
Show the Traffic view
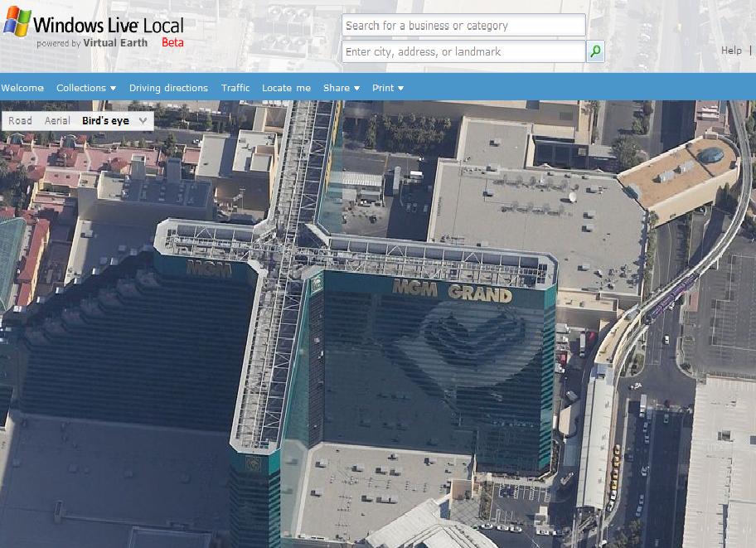click(x=235, y=88)
